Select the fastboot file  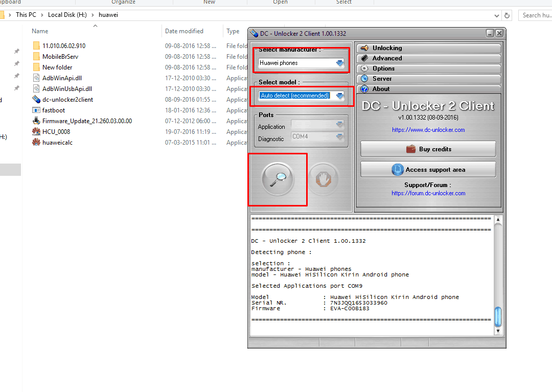pyautogui.click(x=54, y=110)
